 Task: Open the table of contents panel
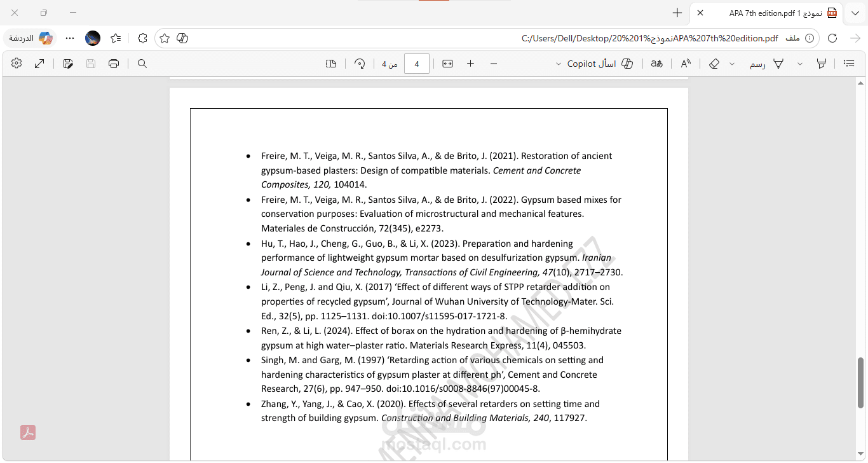(849, 64)
